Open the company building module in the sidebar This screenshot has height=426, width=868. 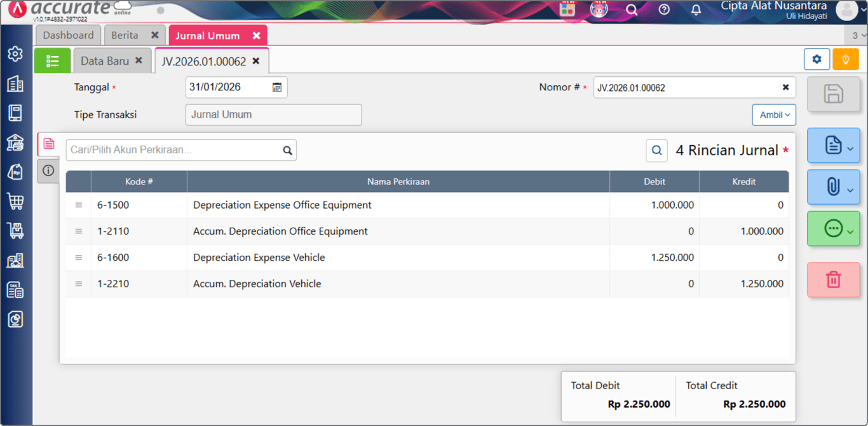coord(15,84)
